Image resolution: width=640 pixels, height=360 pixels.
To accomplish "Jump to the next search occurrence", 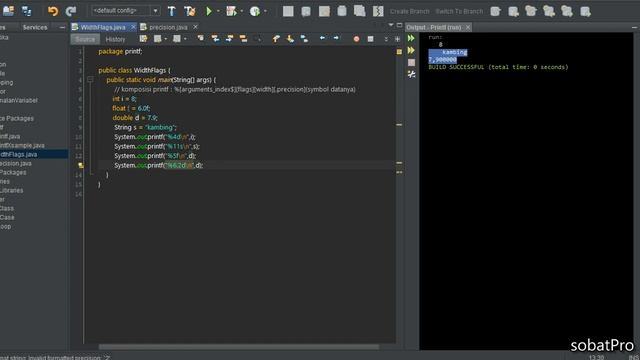I will click(x=229, y=38).
